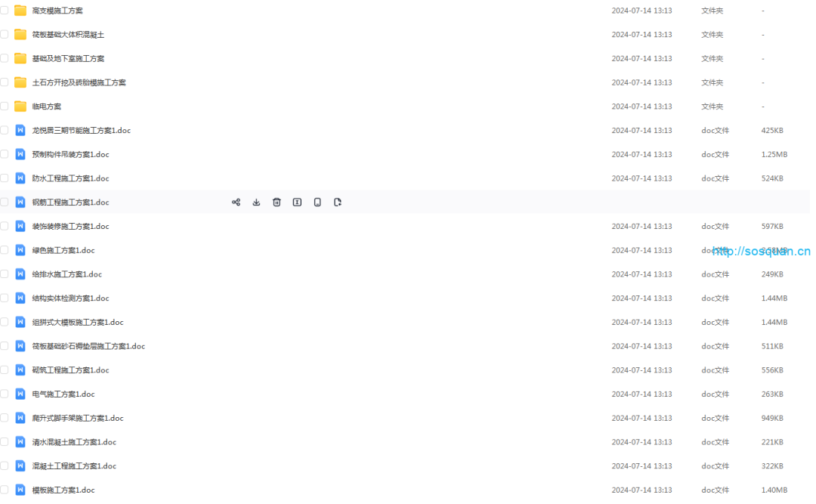Open 爬升式脚手架施工方案1.doc
The height and width of the screenshot is (504, 816).
click(78, 418)
